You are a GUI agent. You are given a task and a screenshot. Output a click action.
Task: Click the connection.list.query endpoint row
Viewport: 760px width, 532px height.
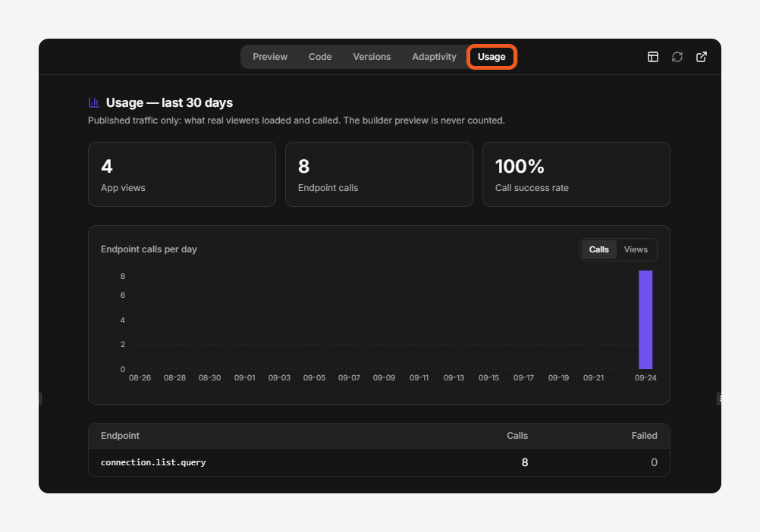(x=379, y=462)
